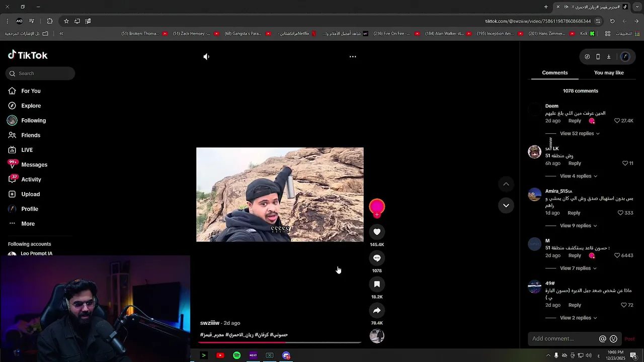Open the swziiiw creator profile link
The image size is (644, 362).
click(210, 323)
